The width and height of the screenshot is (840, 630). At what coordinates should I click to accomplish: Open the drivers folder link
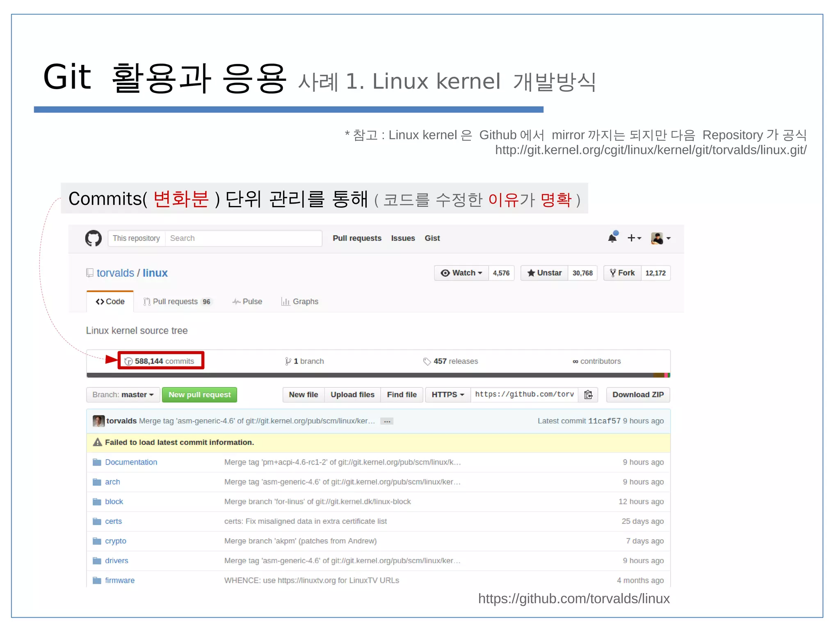coord(116,561)
